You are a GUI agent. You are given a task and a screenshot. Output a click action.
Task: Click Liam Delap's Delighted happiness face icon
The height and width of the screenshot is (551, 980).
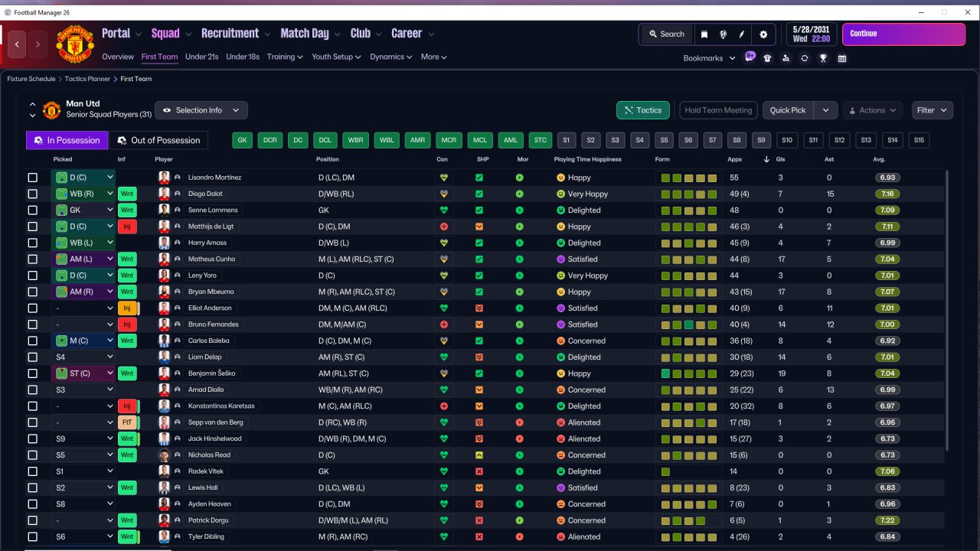(560, 357)
